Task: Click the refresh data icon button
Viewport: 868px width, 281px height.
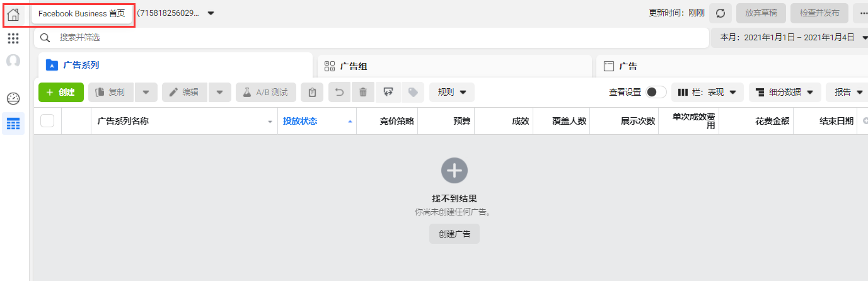Action: click(x=720, y=13)
